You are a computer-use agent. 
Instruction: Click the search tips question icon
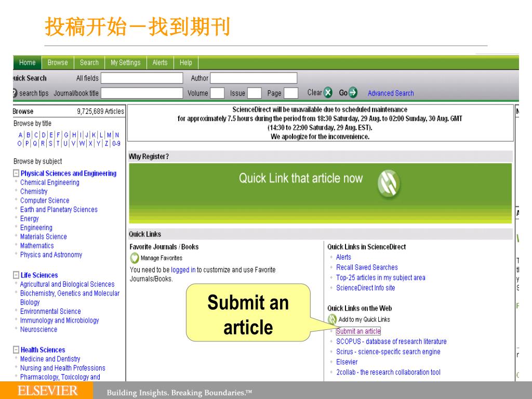[15, 92]
